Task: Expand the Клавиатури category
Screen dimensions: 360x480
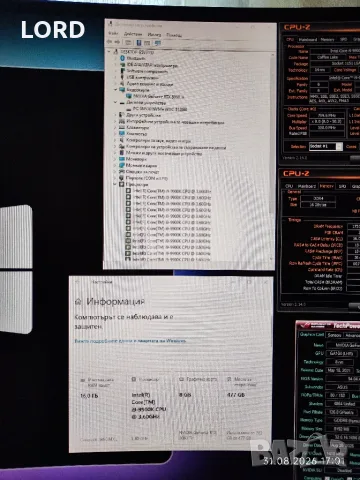Action: 115,128
